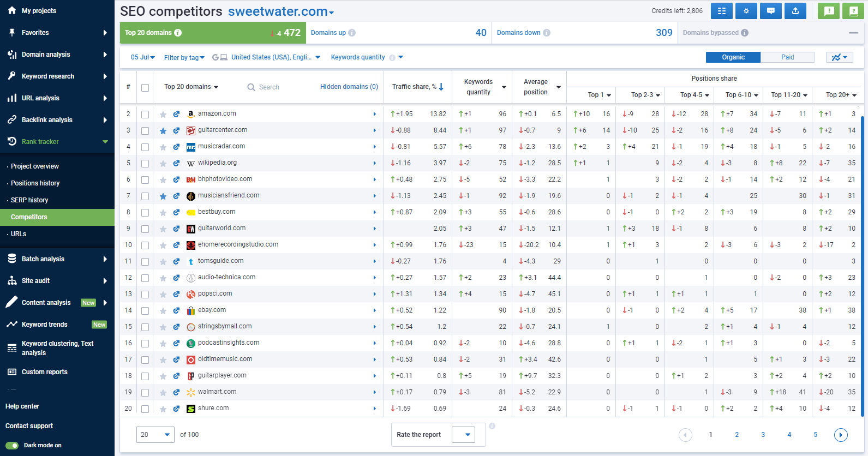Viewport: 868px width, 456px height.
Task: Sort by Traffic share % column
Action: point(418,87)
